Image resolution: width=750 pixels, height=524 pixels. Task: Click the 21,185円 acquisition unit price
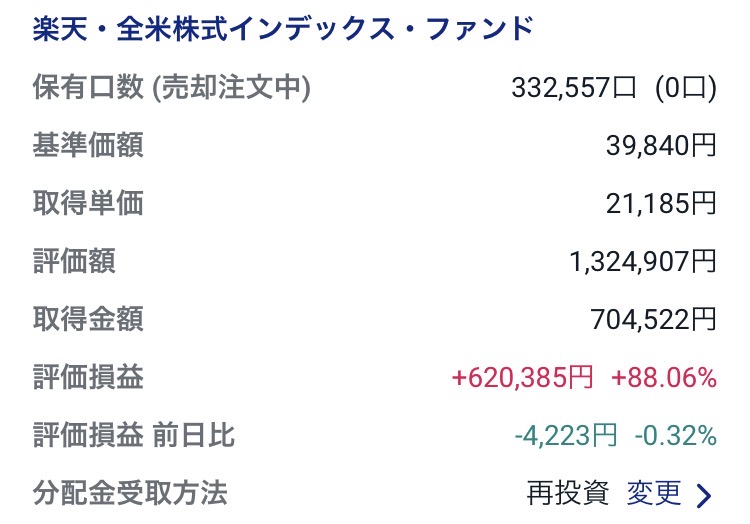[661, 204]
